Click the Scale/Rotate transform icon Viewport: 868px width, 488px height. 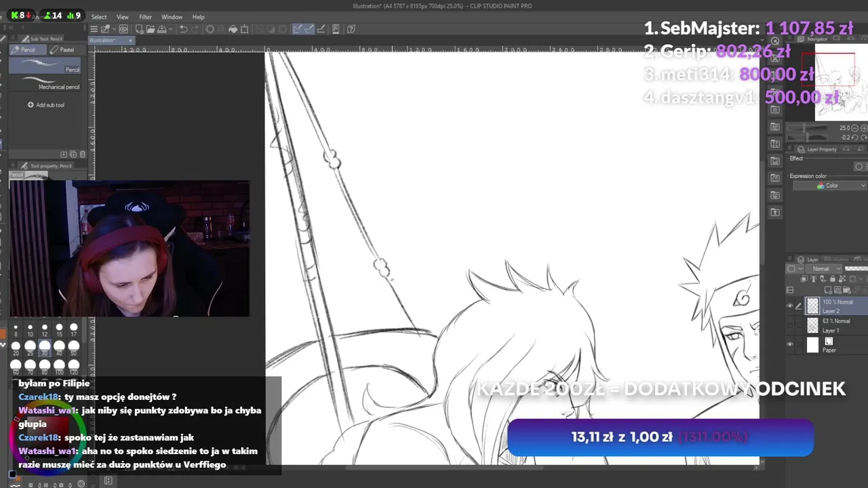tap(244, 28)
